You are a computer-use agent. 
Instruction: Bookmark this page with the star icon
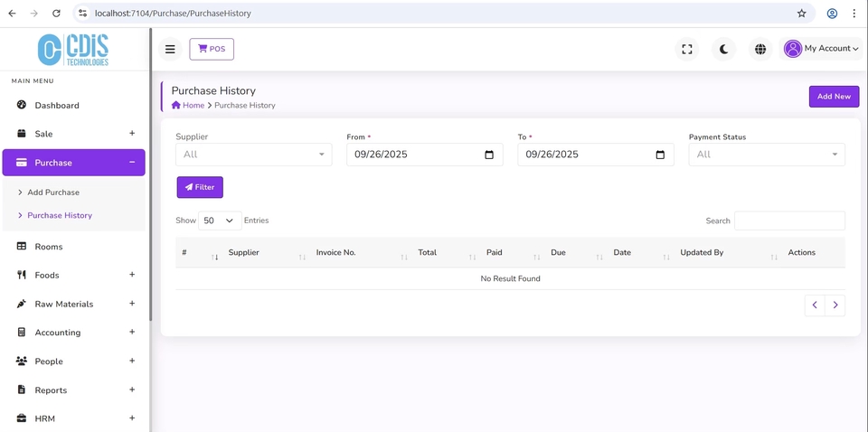pyautogui.click(x=801, y=14)
